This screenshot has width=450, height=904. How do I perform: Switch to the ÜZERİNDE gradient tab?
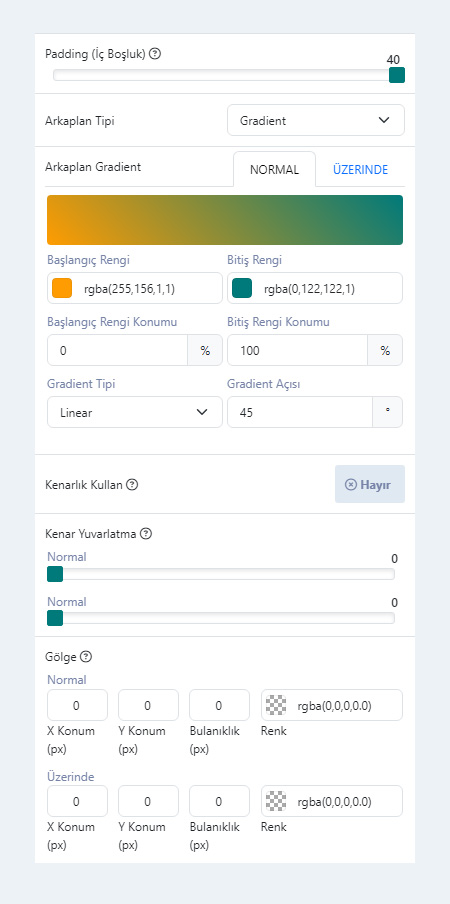tap(361, 170)
